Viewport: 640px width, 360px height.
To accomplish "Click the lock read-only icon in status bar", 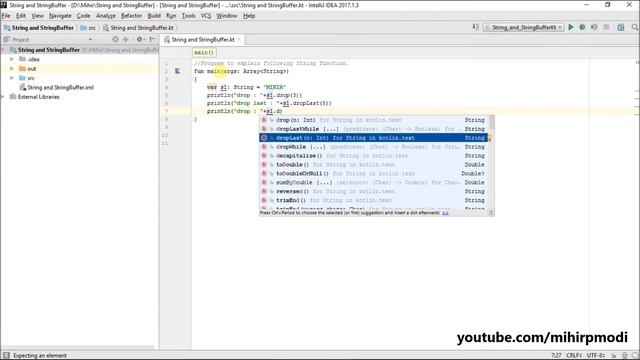I will pyautogui.click(x=613, y=356).
